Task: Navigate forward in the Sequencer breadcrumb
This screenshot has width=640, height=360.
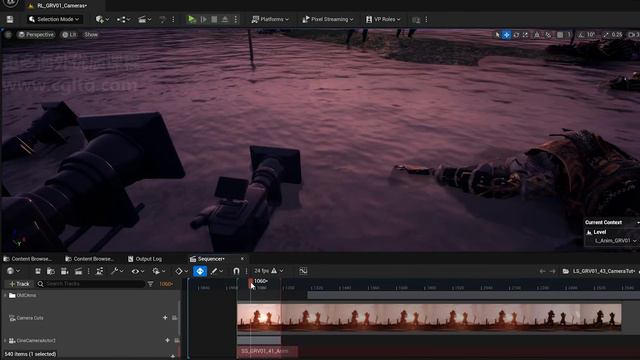Action: 552,271
